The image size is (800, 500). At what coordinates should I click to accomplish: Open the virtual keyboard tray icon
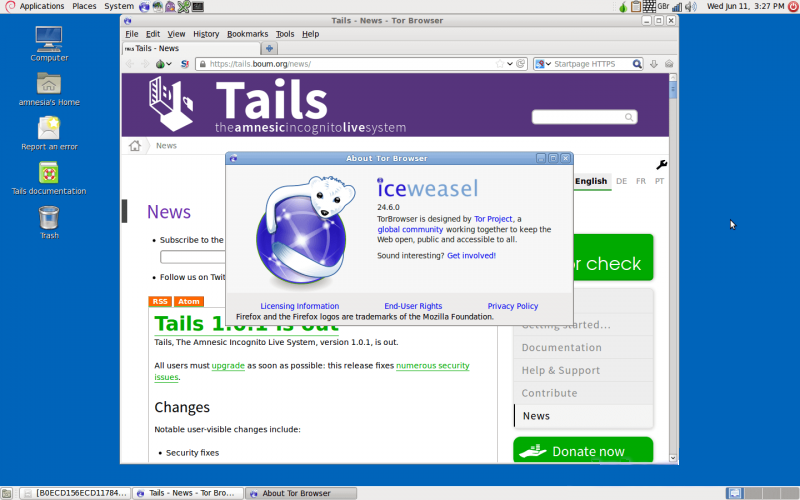tap(649, 7)
